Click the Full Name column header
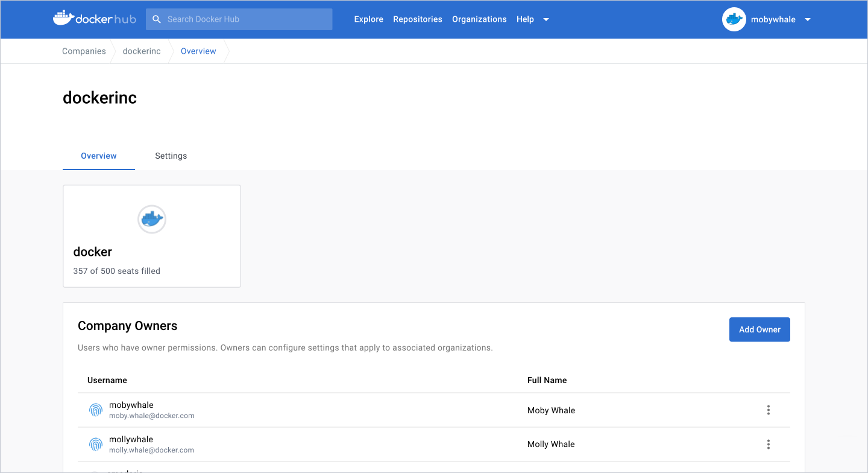Screen dimensions: 868x473 click(547, 380)
